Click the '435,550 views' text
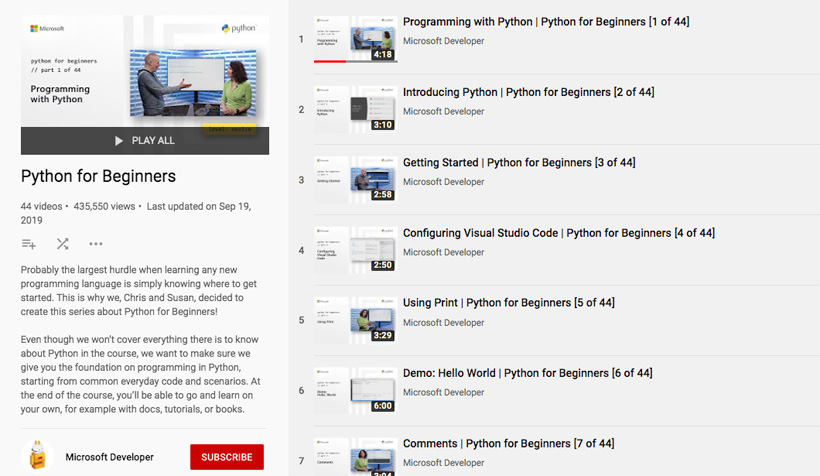820x476 pixels. [x=104, y=207]
